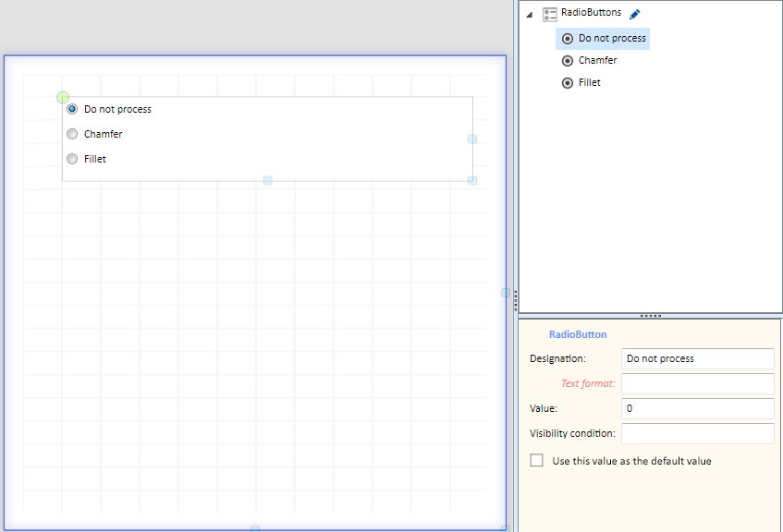Image resolution: width=783 pixels, height=532 pixels.
Task: Click the radio icon next to Fillet in tree
Action: (568, 83)
